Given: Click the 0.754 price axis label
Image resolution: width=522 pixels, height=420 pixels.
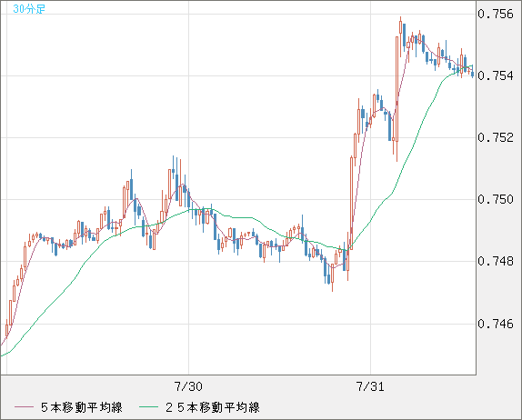Looking at the screenshot, I should click(x=496, y=75).
